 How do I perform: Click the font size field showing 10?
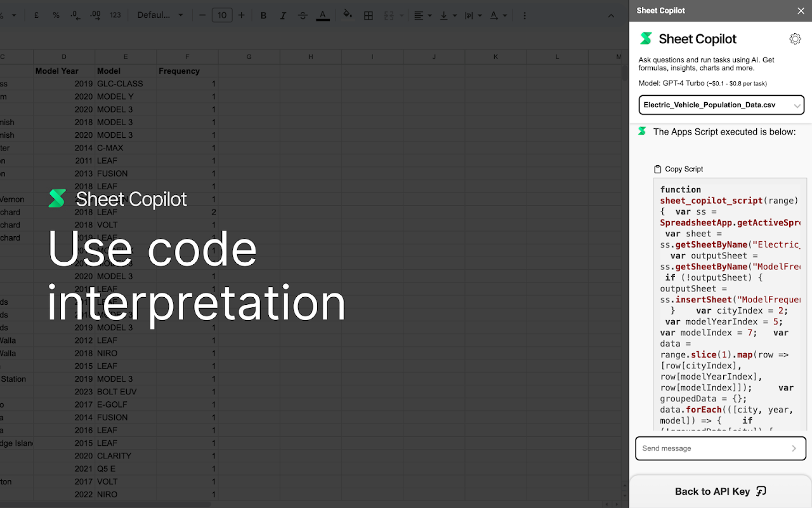[x=222, y=15]
